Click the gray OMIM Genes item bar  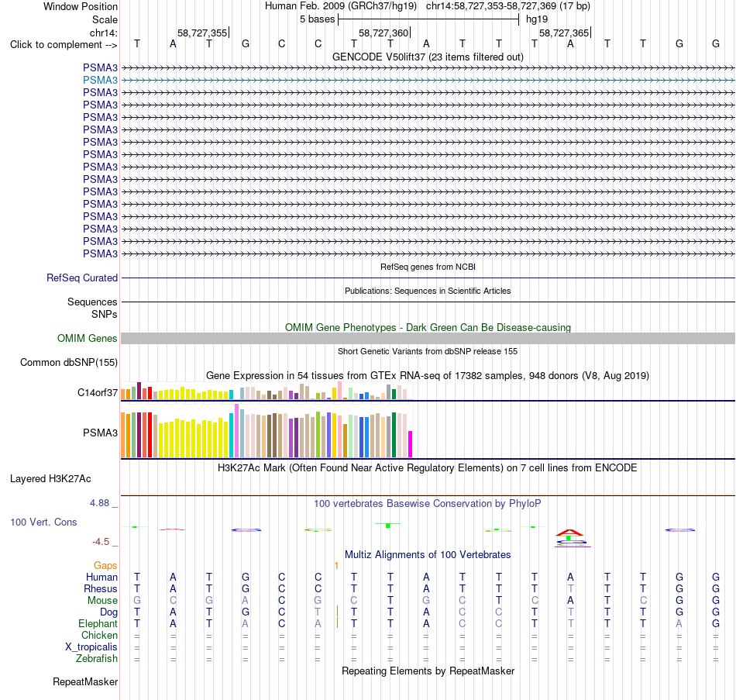[428, 338]
